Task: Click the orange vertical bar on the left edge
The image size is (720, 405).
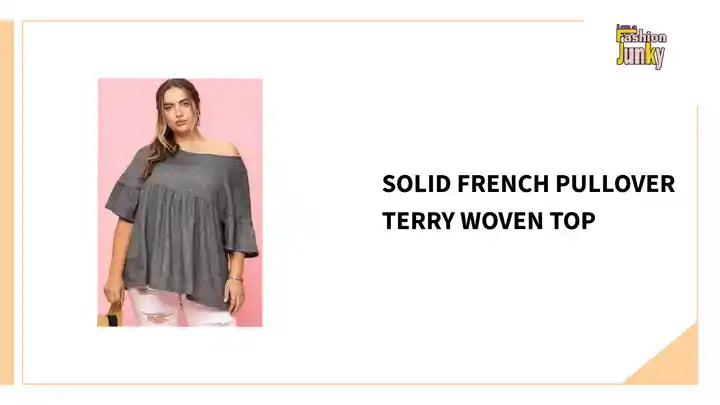Action: [x=6, y=202]
